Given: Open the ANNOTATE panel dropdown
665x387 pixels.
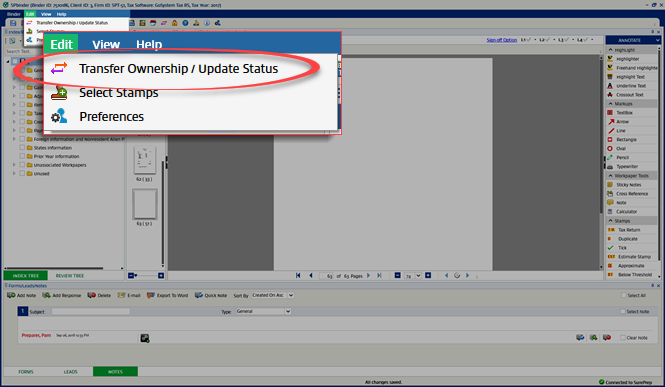Looking at the screenshot, I should click(x=657, y=40).
